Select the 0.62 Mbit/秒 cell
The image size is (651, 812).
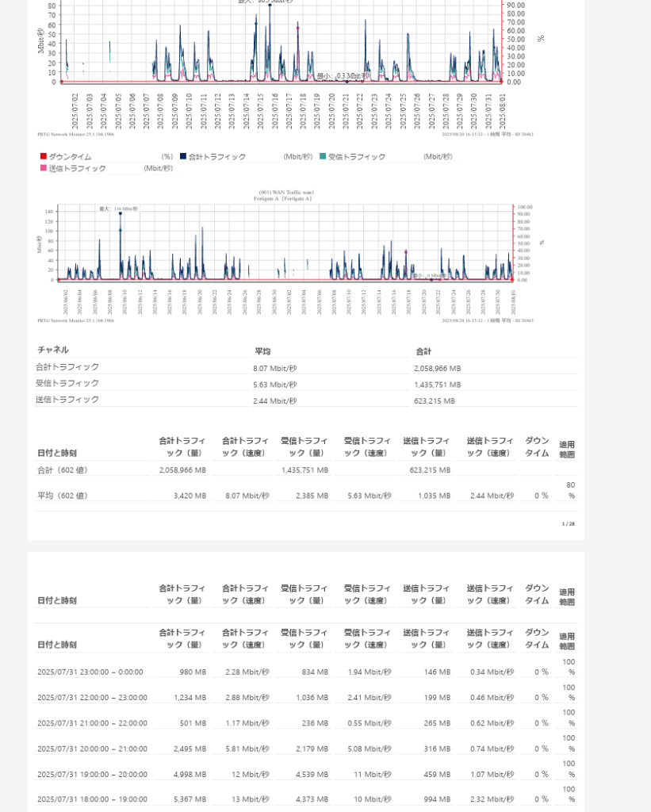click(x=492, y=723)
